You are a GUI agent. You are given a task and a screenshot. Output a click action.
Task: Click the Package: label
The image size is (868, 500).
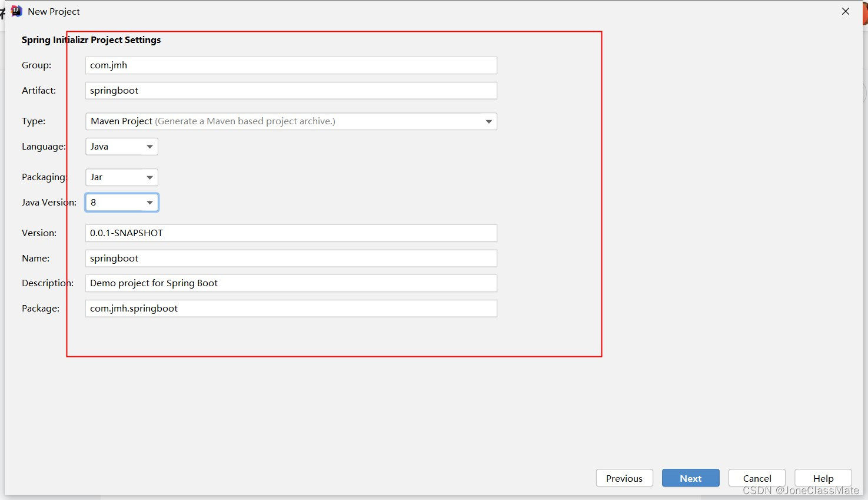click(41, 309)
